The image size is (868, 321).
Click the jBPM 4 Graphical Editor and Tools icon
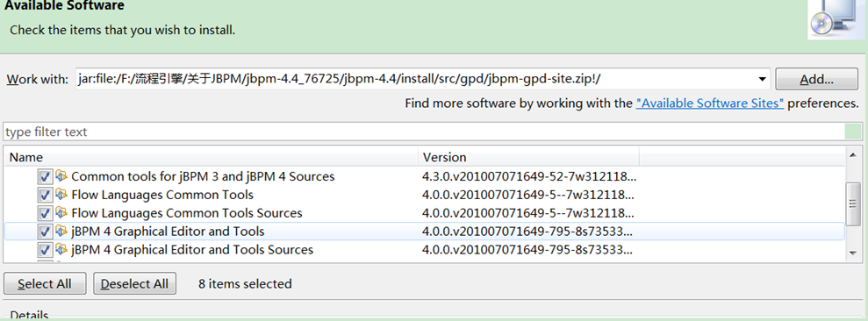coord(61,232)
